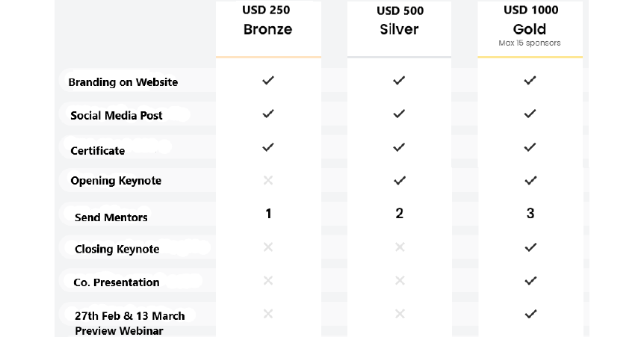Click the Co. Presentation row label

(x=117, y=282)
